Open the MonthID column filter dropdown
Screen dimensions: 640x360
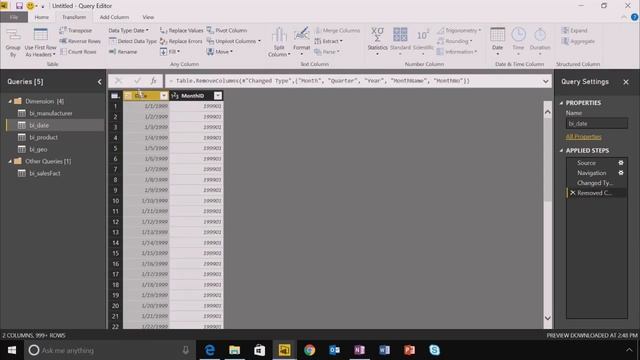(x=218, y=96)
